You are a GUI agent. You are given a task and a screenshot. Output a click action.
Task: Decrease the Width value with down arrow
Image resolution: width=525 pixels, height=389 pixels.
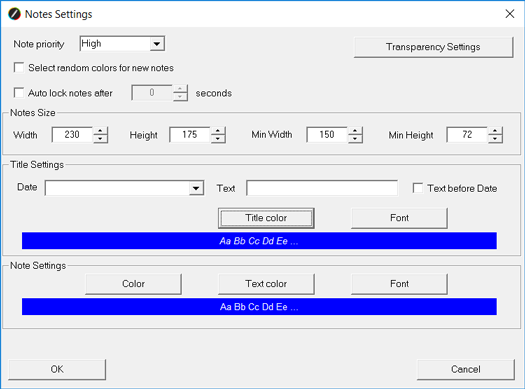click(100, 139)
